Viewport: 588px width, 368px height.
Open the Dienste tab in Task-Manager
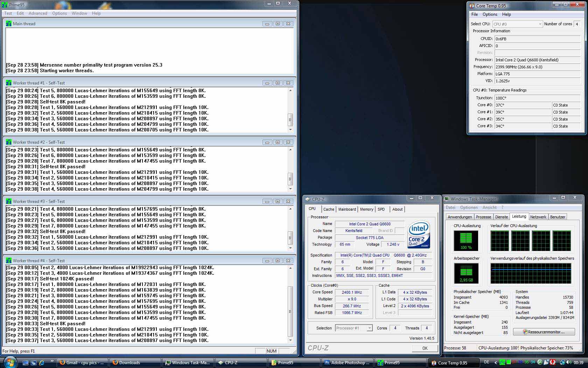pos(502,217)
